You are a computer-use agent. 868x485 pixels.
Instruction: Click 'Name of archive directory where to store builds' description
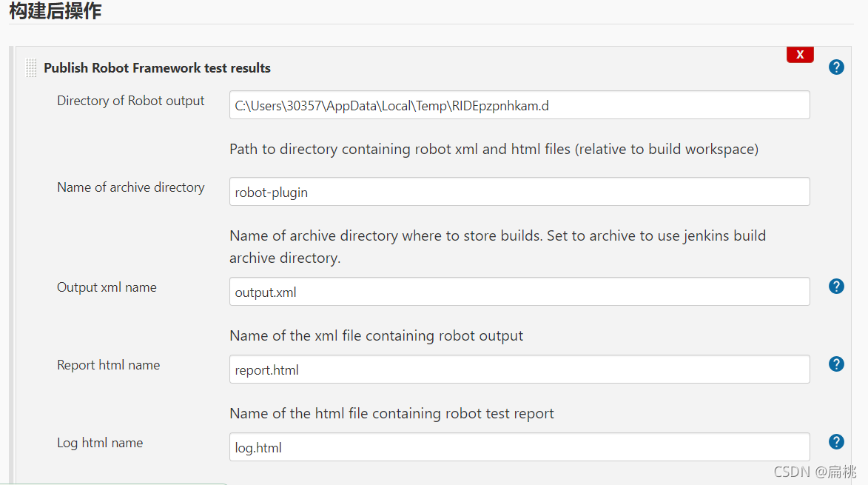coord(498,247)
